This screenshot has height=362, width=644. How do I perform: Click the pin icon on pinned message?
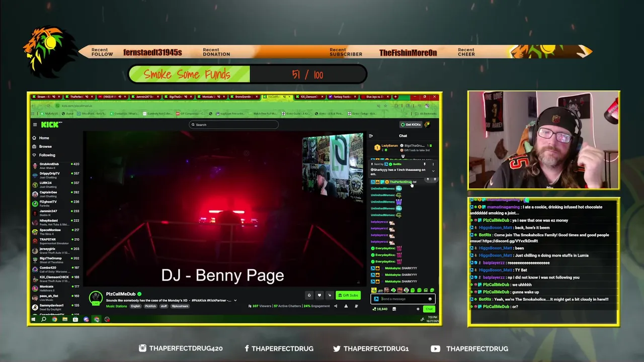[425, 164]
